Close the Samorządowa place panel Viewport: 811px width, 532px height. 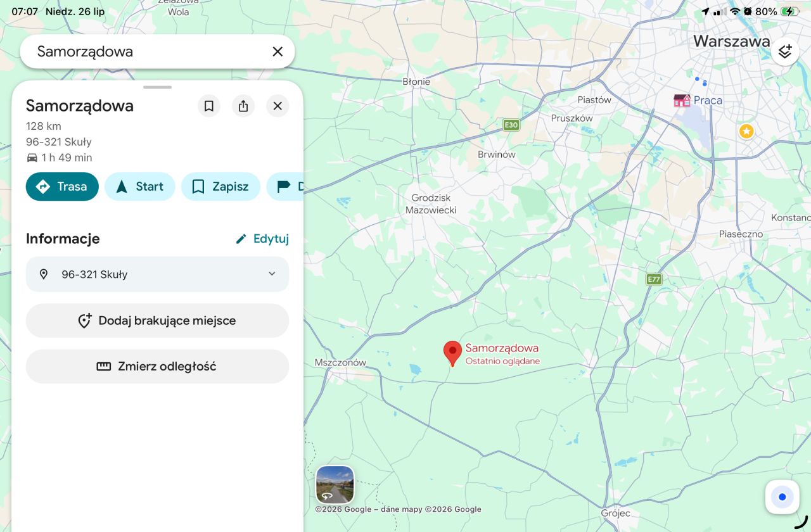278,106
